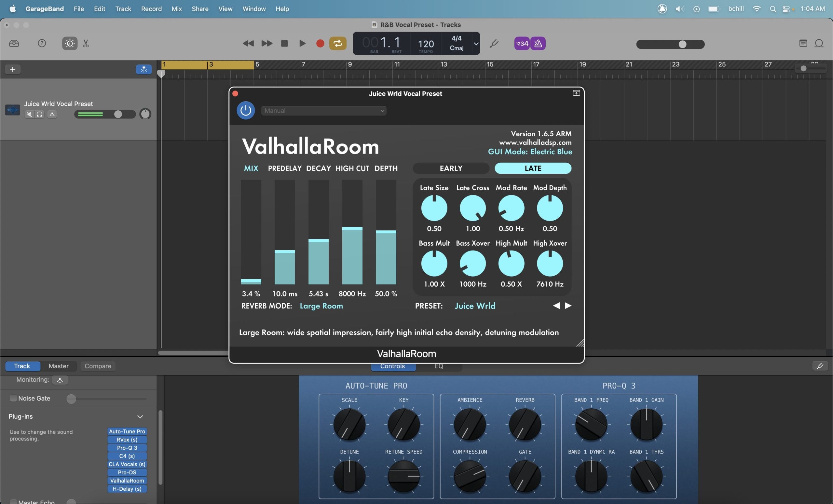
Task: Open the Sound Library icon
Action: 14,43
